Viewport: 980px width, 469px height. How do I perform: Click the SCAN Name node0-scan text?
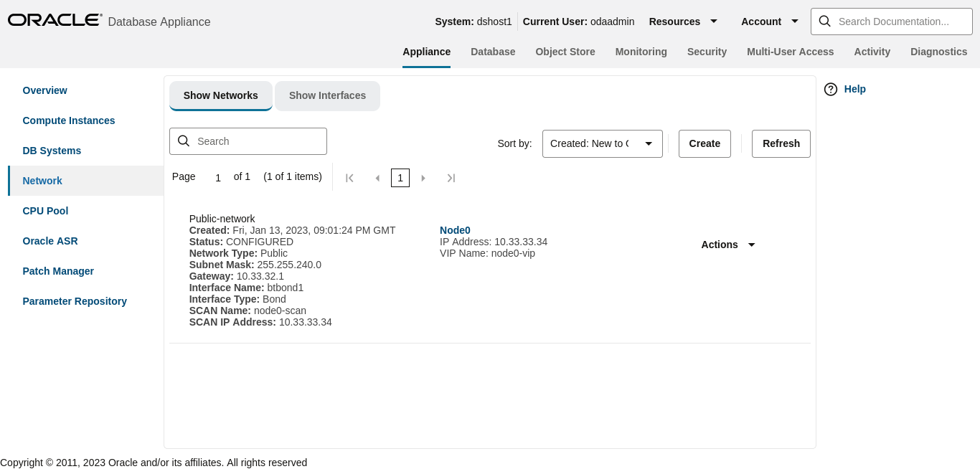tap(248, 311)
